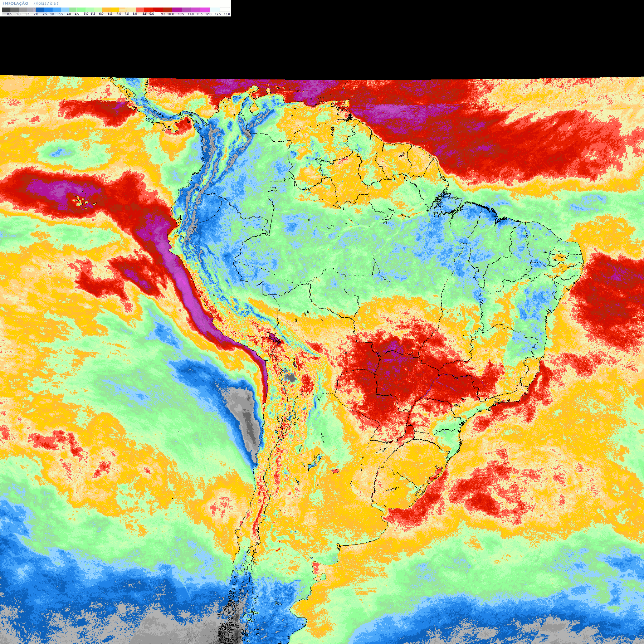This screenshot has width=644, height=644.
Task: Click the INSOLAÇÃO legend title
Action: pos(16,3)
